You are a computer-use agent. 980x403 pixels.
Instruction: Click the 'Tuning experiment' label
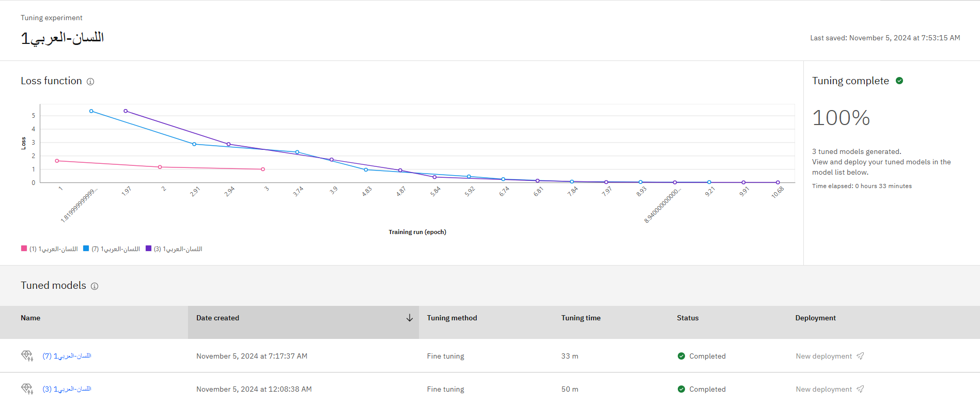click(52, 18)
